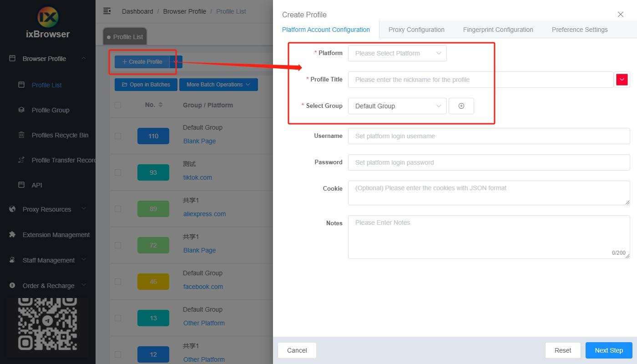
Task: Click the Proxy Resources globe icon
Action: (x=13, y=209)
